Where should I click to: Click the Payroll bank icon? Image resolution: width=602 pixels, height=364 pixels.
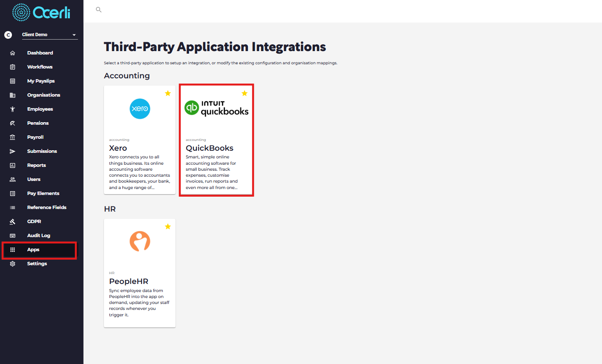pyautogui.click(x=12, y=137)
